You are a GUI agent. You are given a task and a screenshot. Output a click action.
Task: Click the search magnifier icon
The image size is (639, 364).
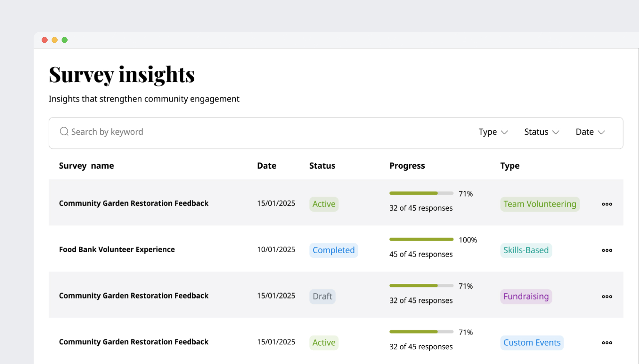[x=64, y=131]
